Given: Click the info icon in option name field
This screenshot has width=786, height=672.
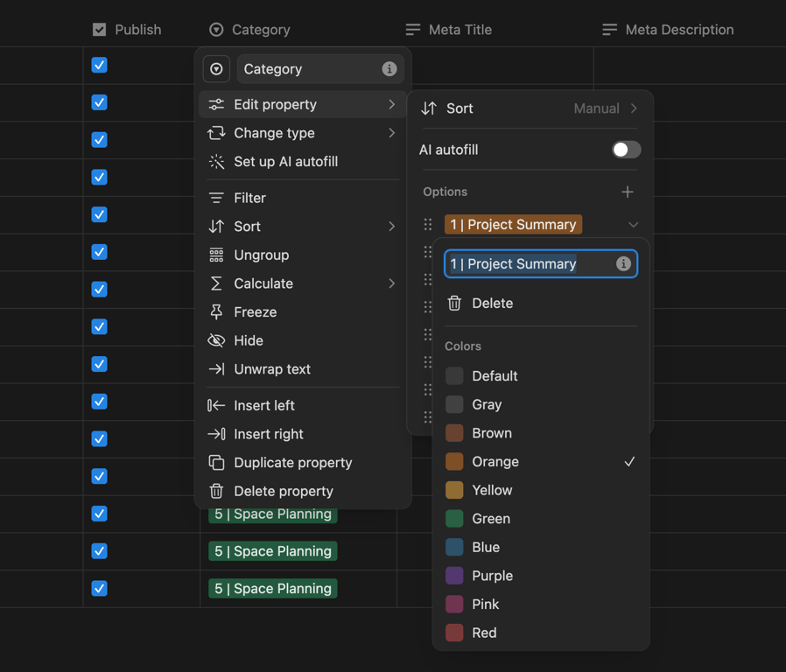Looking at the screenshot, I should [x=623, y=264].
